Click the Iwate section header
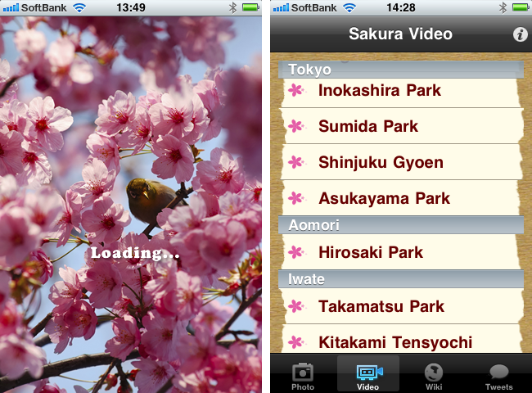Image resolution: width=532 pixels, height=393 pixels. pos(401,279)
